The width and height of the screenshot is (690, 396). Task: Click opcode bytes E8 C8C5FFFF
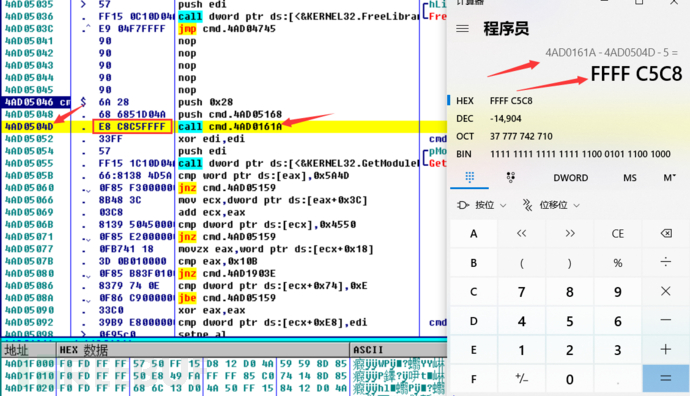click(x=132, y=127)
